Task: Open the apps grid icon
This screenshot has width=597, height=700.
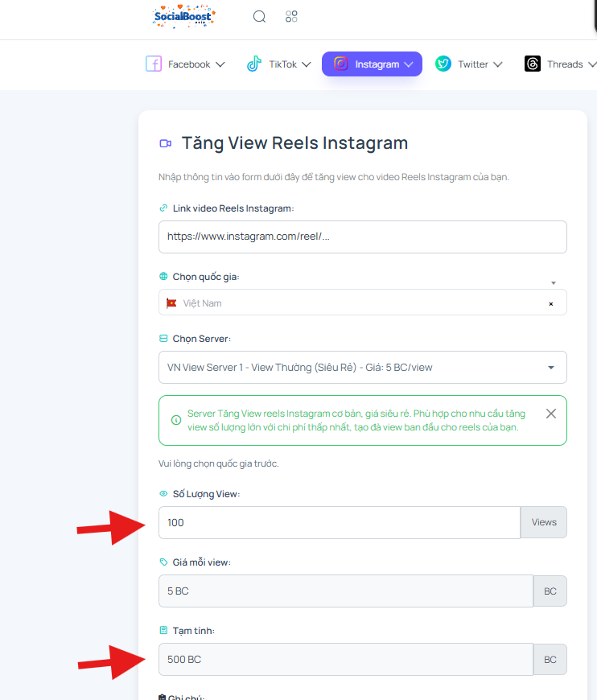Action: [291, 17]
